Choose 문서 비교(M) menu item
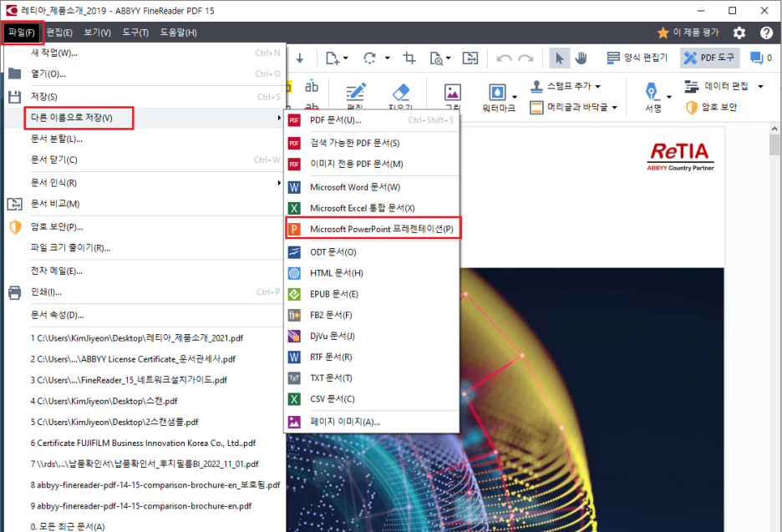 [145, 204]
